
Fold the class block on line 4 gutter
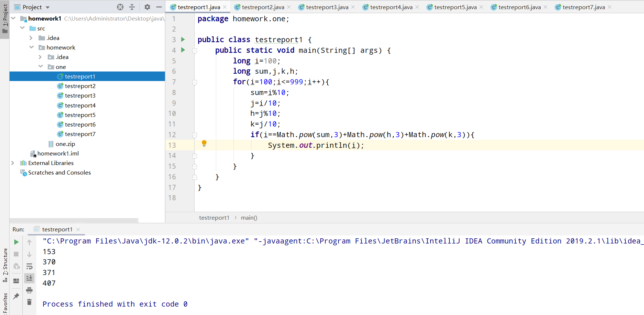pyautogui.click(x=195, y=51)
